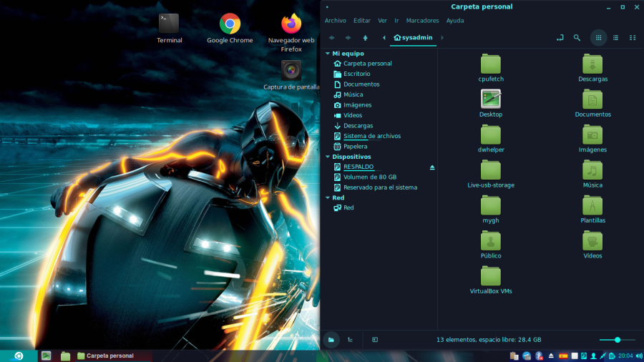
Task: Open the Archivo menu
Action: pos(335,21)
